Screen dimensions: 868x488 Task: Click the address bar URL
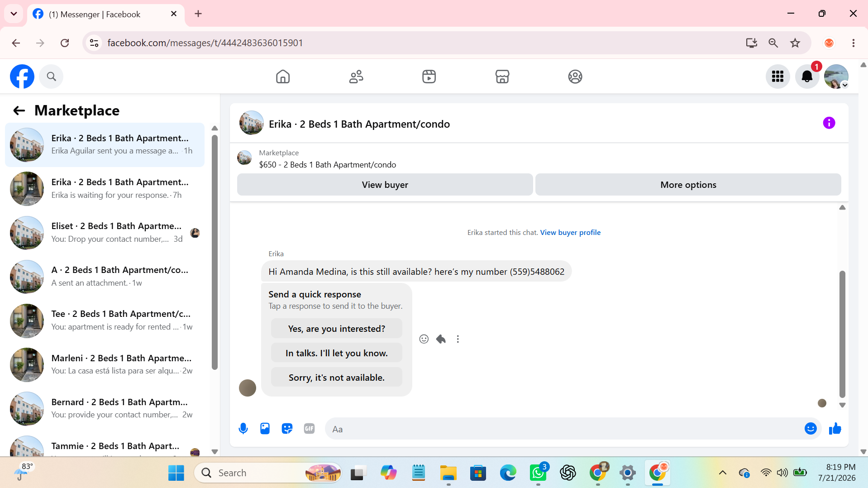(205, 43)
